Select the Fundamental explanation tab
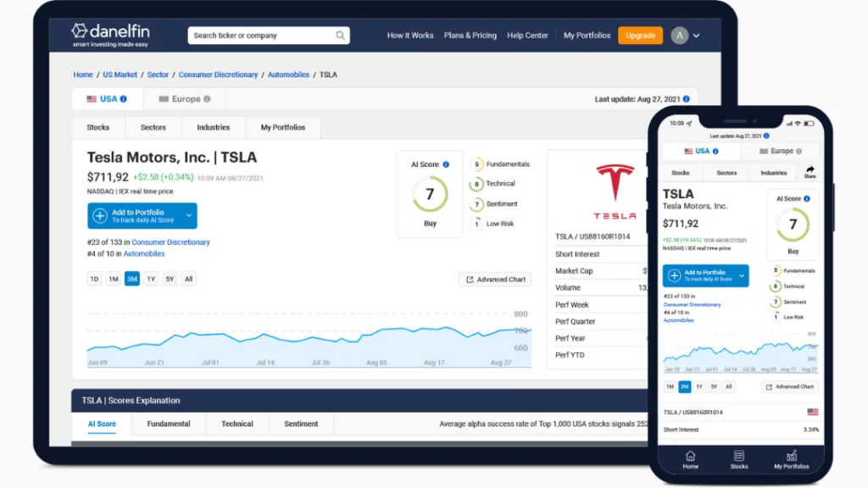 [x=169, y=424]
